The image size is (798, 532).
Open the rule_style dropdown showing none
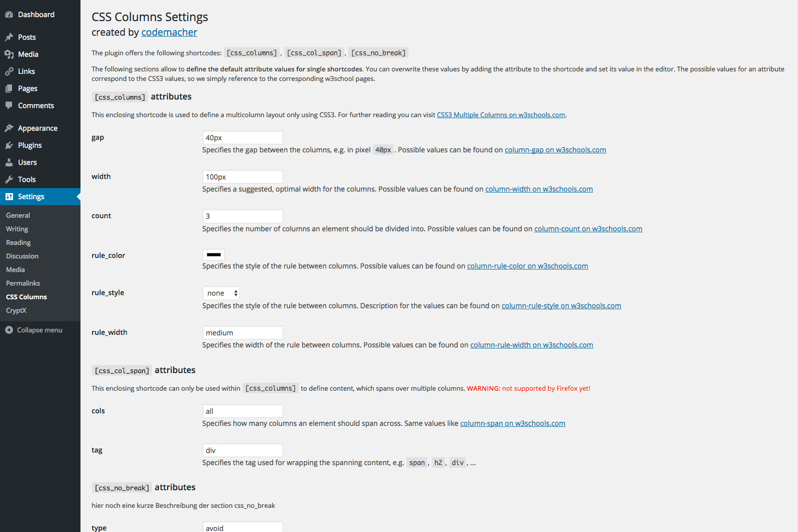[x=221, y=293]
